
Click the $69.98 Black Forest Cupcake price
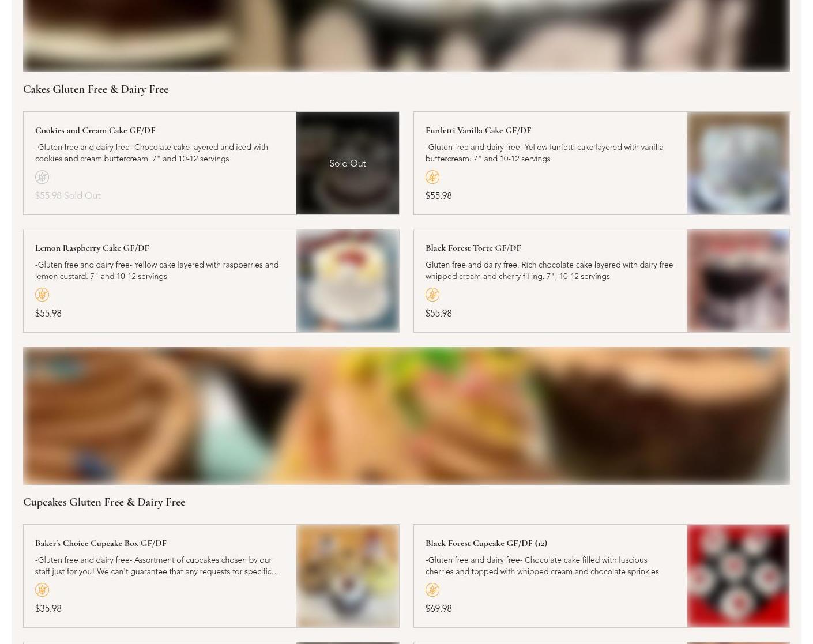[x=438, y=608]
